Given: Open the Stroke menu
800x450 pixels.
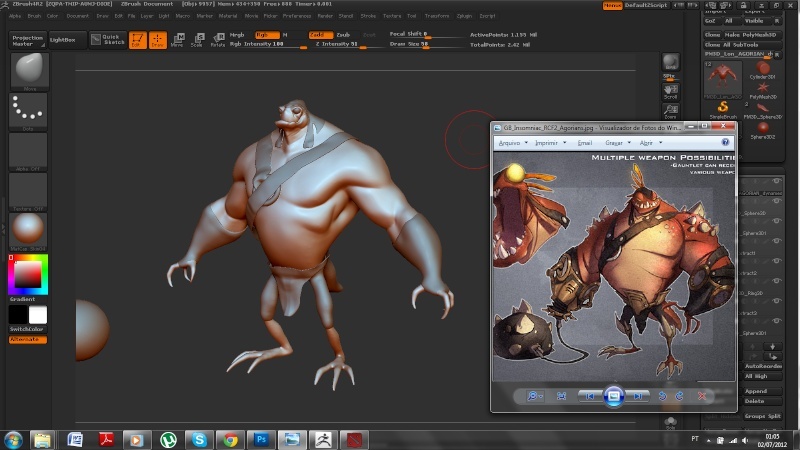Looking at the screenshot, I should [368, 16].
